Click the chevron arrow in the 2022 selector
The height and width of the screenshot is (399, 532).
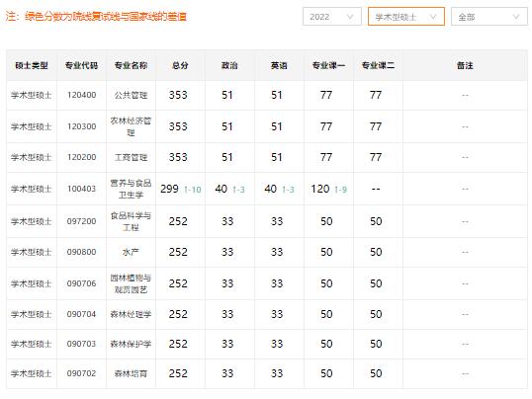[x=350, y=17]
